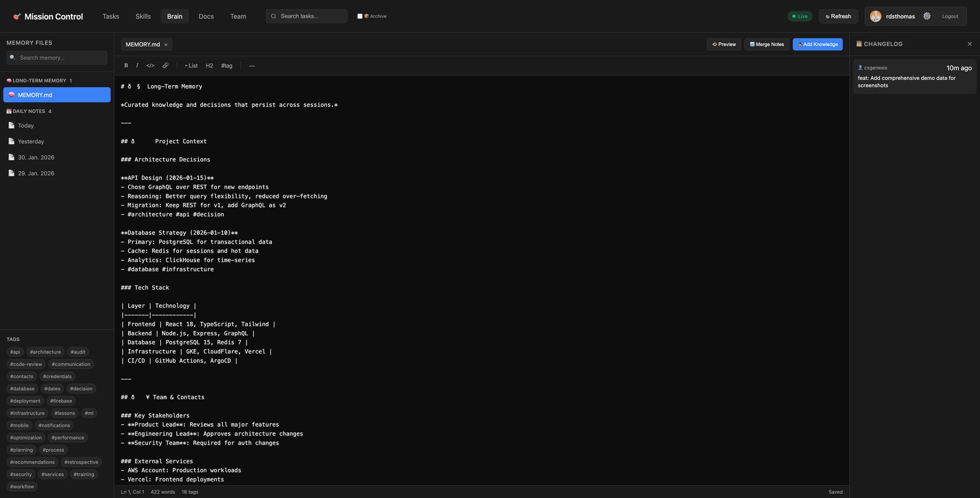Click Merge Notes button

click(x=767, y=44)
